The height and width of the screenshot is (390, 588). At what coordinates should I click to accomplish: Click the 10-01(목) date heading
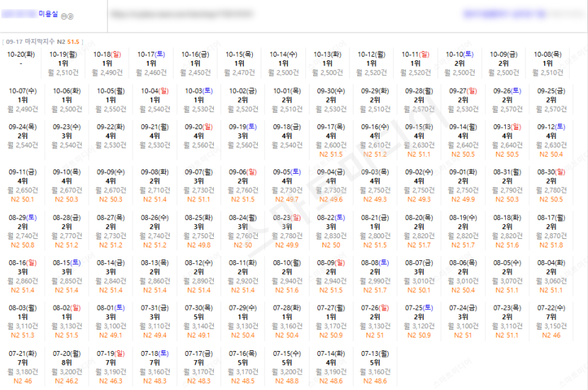coord(287,91)
